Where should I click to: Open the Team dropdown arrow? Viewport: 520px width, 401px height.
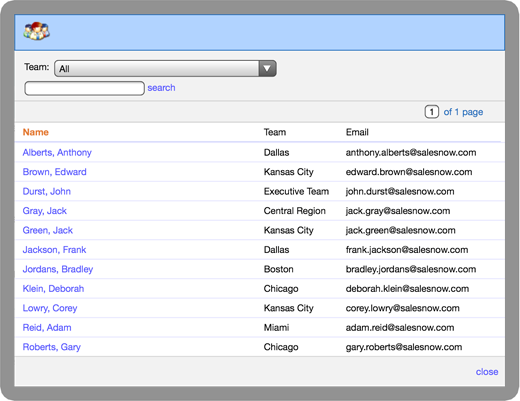point(267,68)
